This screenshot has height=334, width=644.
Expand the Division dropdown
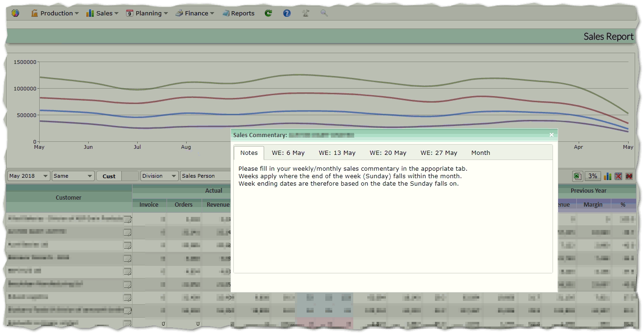(159, 176)
